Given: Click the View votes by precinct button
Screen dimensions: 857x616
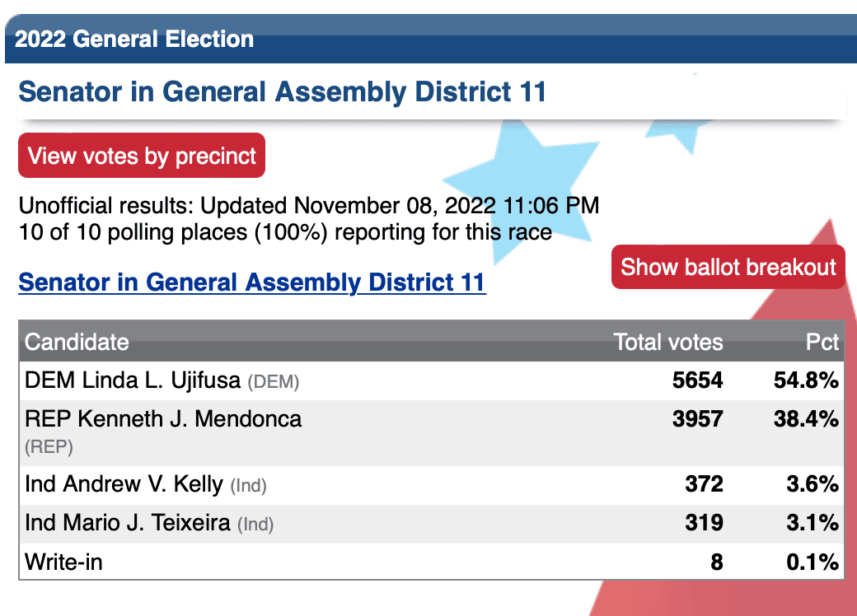Looking at the screenshot, I should pyautogui.click(x=142, y=156).
